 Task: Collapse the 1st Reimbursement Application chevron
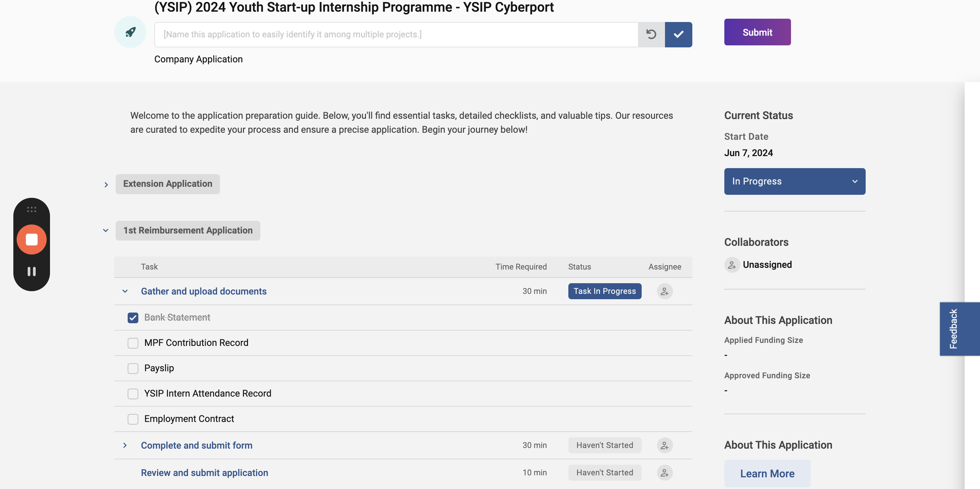[x=106, y=230]
